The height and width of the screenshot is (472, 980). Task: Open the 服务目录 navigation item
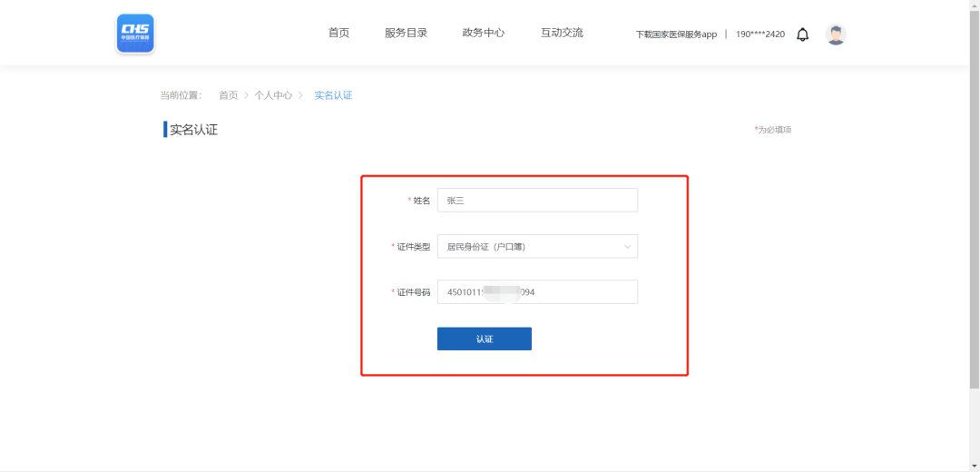click(406, 33)
